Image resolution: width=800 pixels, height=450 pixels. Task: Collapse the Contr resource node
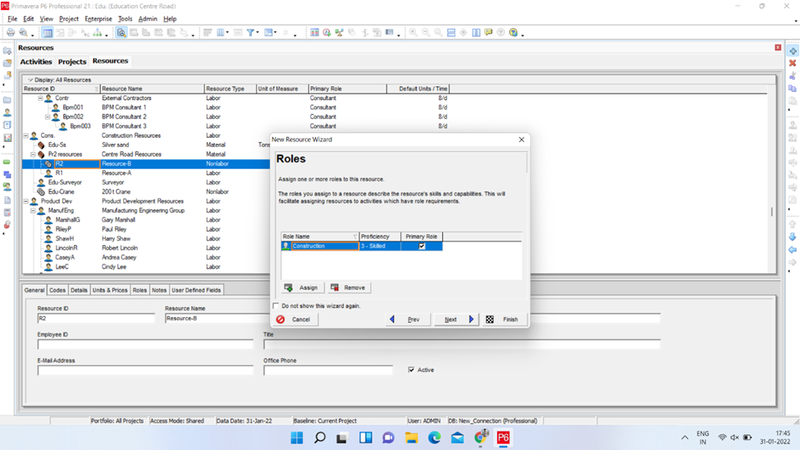click(40, 98)
